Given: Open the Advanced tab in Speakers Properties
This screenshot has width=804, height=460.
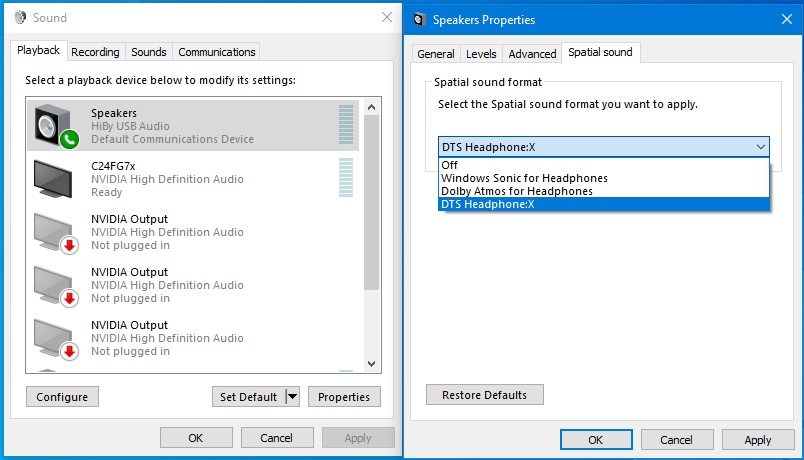Looking at the screenshot, I should [x=532, y=54].
